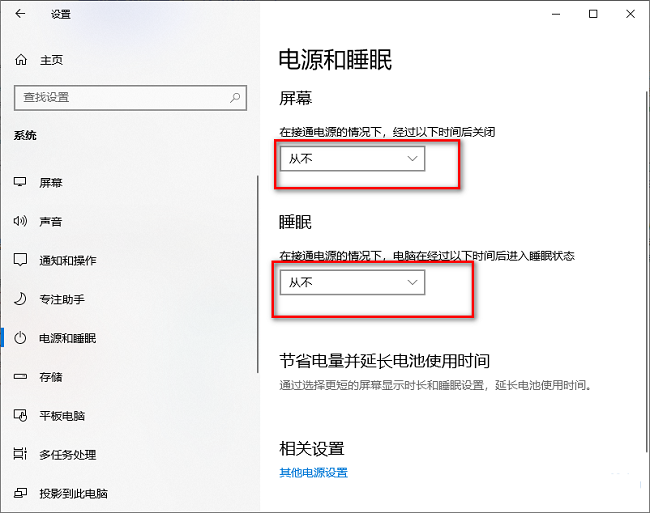Open the 其他电源设置 link
Viewport: 650px width, 513px height.
tap(313, 473)
